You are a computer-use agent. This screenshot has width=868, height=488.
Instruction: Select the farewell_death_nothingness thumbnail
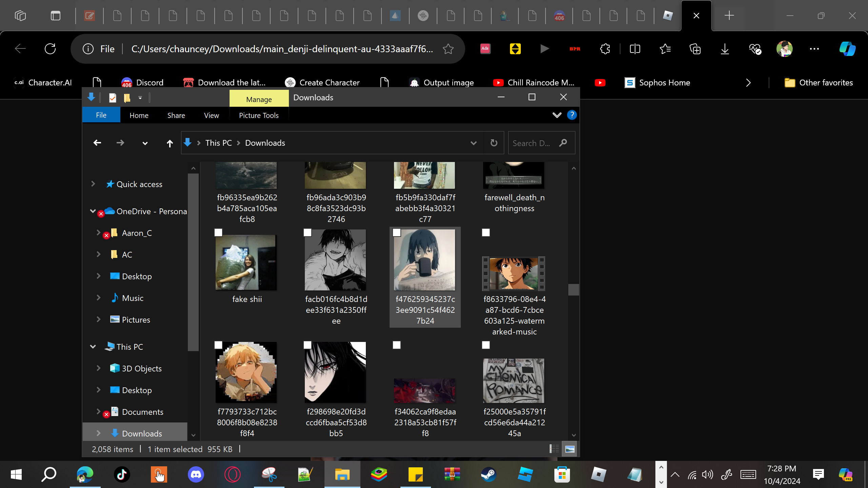tap(514, 175)
